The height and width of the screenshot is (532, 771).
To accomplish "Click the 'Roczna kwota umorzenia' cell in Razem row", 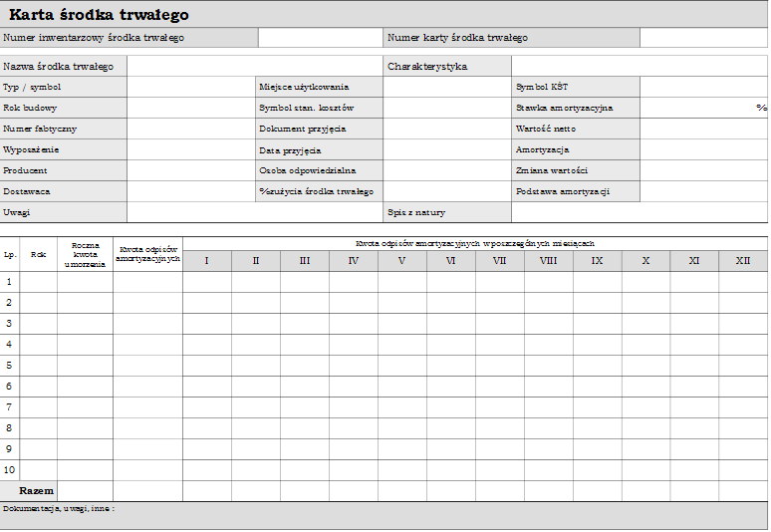I will [85, 491].
